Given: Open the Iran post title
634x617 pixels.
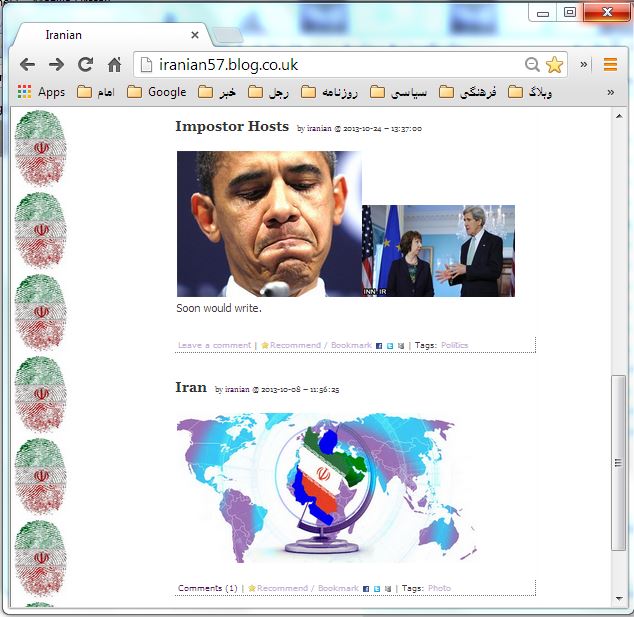Looking at the screenshot, I should tap(191, 387).
